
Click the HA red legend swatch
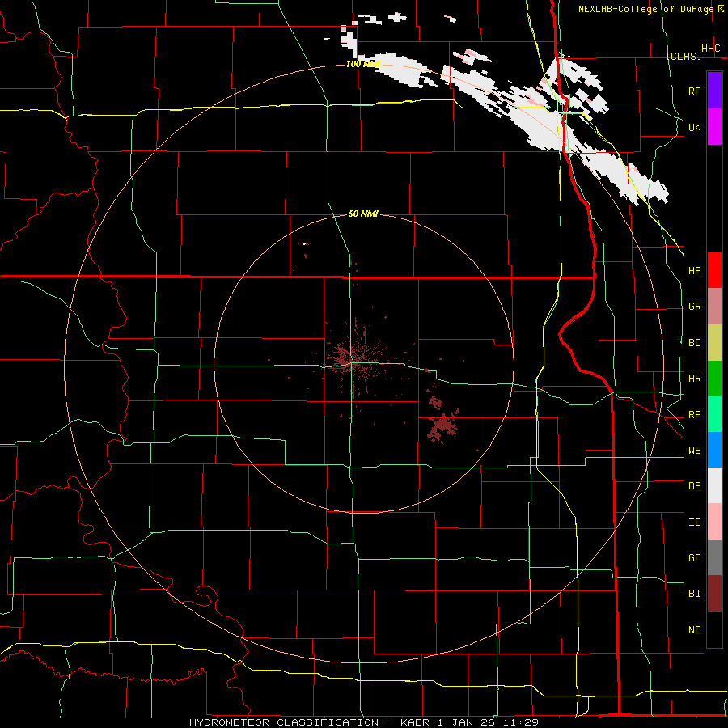click(714, 270)
